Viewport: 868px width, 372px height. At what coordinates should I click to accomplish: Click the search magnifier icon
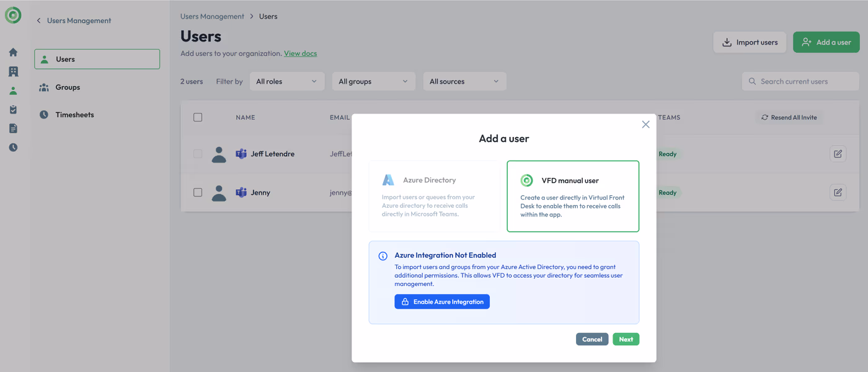pos(752,81)
